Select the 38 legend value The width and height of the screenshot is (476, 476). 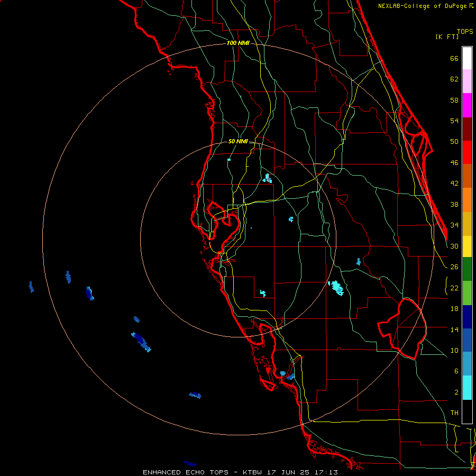tap(454, 204)
